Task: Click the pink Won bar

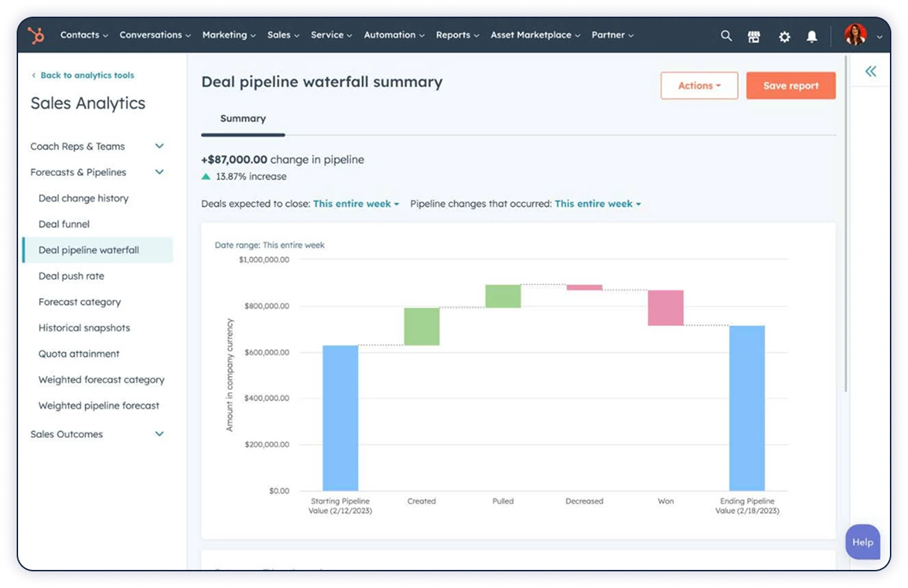Action: click(666, 308)
